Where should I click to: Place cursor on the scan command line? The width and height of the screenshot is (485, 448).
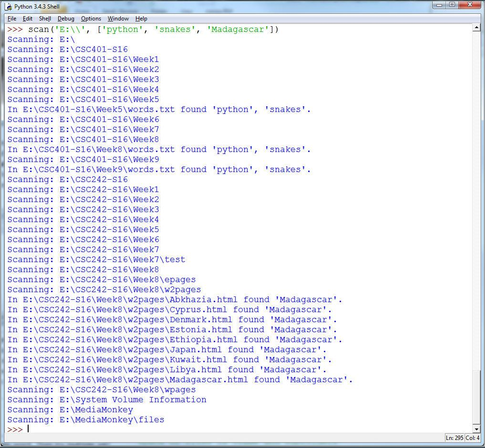tap(143, 29)
